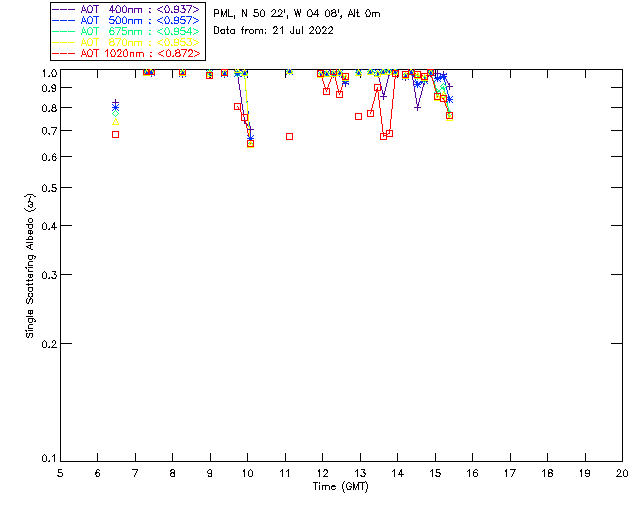640x512 pixels.
Task: Select the yellow triangle marker at 6:30 GMT
Action: click(116, 122)
